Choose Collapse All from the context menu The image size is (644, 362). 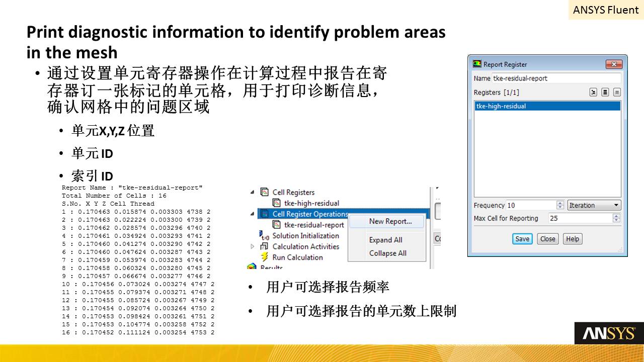click(388, 253)
